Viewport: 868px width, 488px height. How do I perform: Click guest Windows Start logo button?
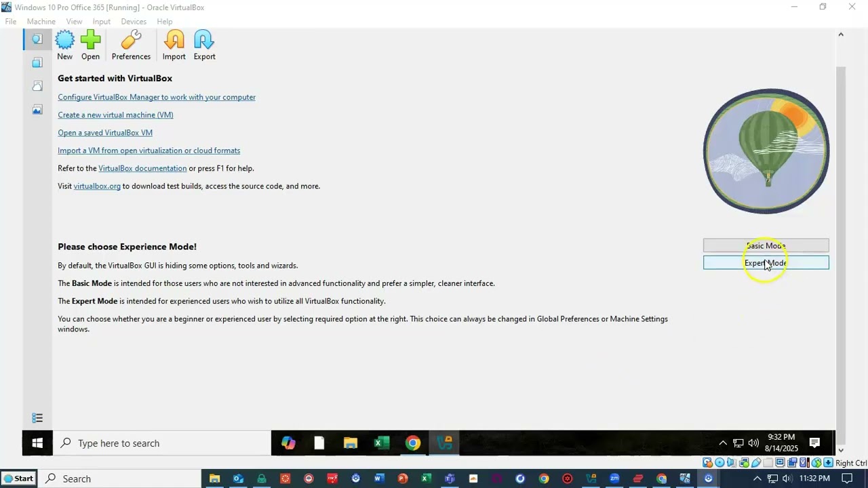[x=37, y=443]
